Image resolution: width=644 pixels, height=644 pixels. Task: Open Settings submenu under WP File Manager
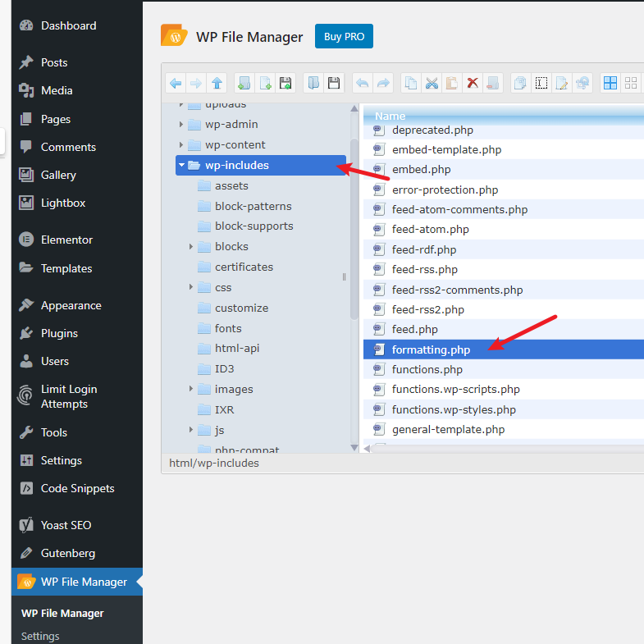pyautogui.click(x=40, y=636)
